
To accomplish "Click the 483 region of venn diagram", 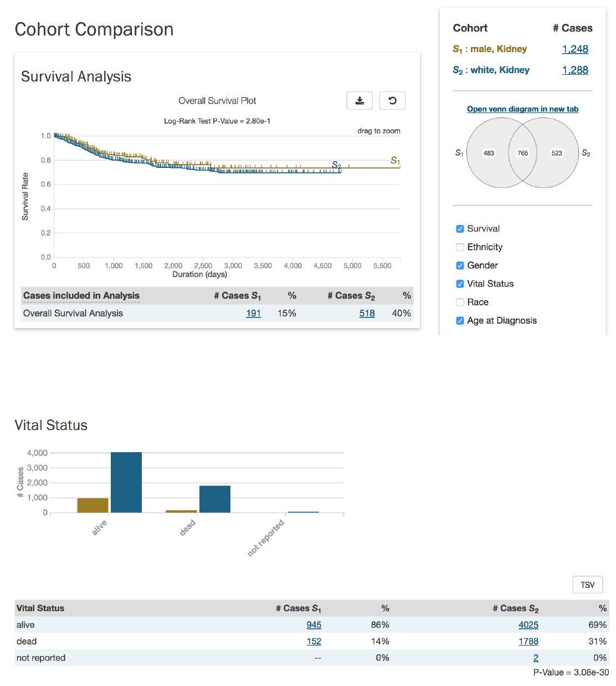I will pyautogui.click(x=489, y=153).
